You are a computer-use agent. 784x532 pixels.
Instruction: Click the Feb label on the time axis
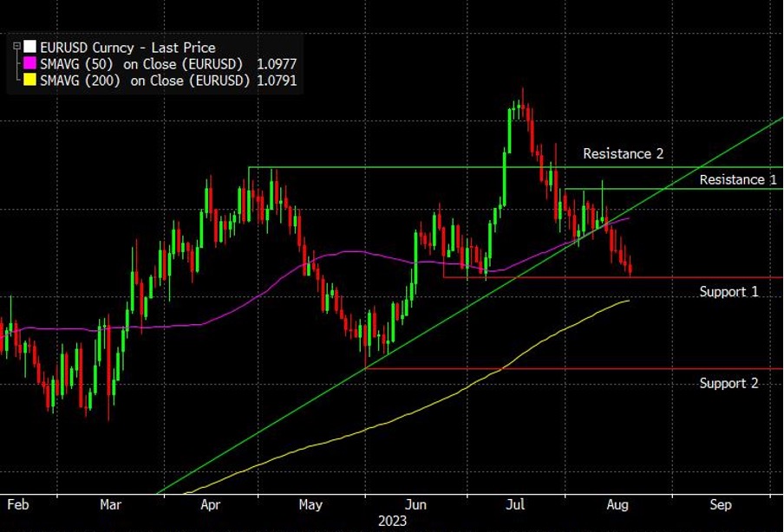click(x=18, y=505)
